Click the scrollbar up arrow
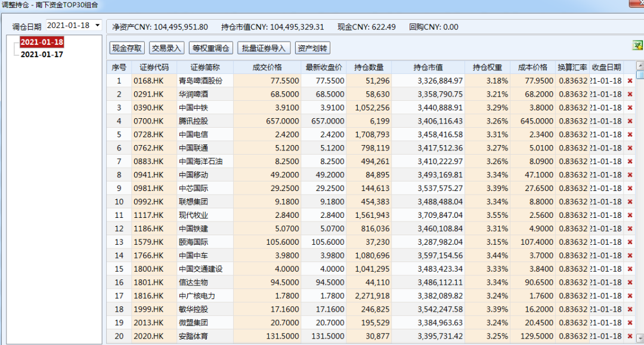Image resolution: width=644 pixels, height=345 pixels. [640, 66]
